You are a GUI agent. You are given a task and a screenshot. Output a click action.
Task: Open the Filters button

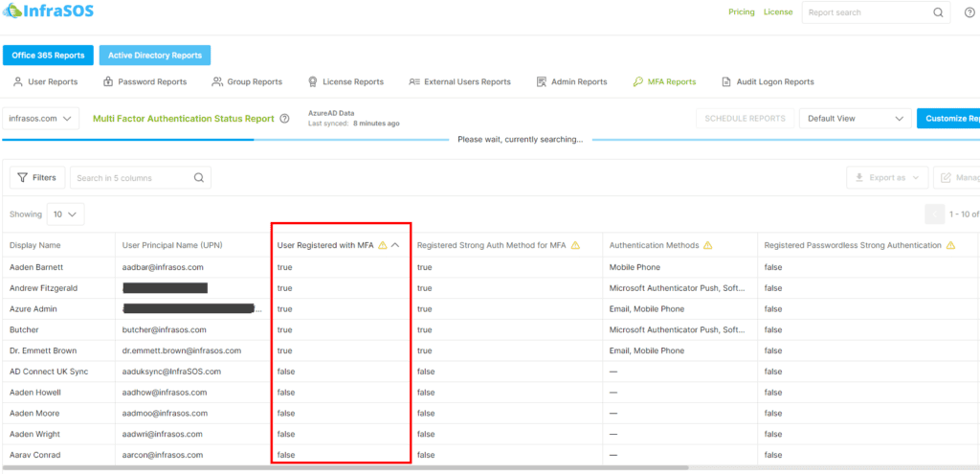point(37,177)
